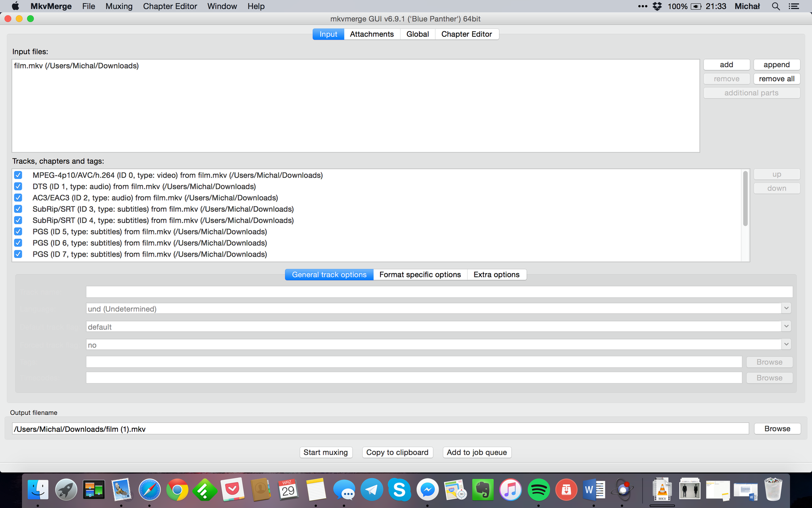Click the remove all button
812x508 pixels.
777,79
